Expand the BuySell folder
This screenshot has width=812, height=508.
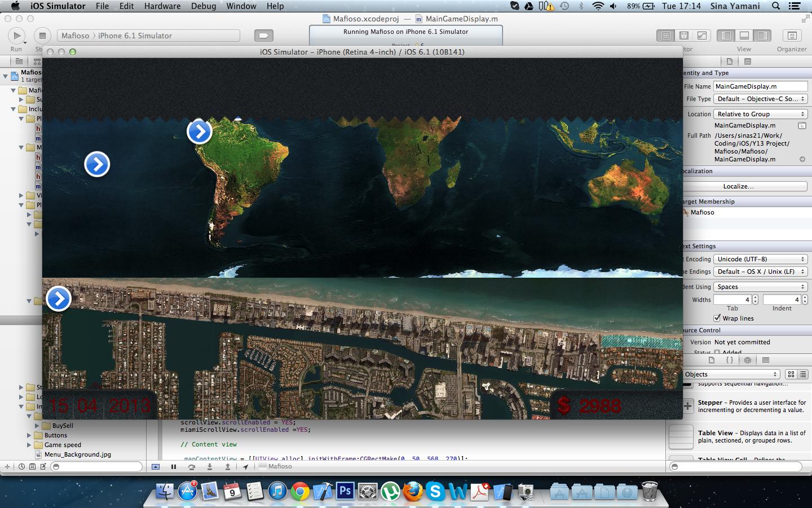point(37,426)
